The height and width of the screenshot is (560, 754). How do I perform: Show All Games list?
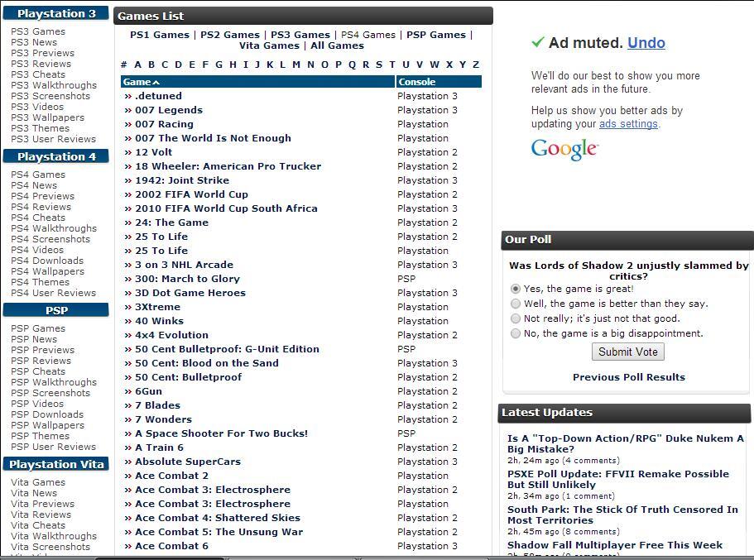(x=337, y=45)
